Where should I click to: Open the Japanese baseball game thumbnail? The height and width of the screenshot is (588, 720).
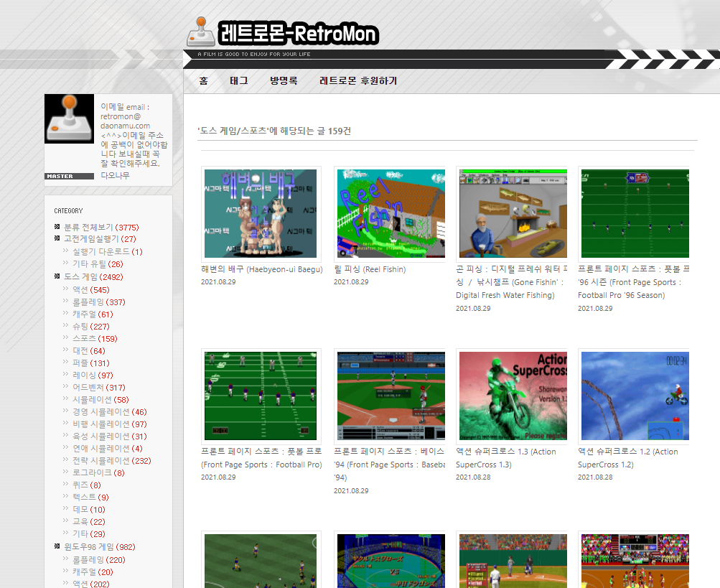pos(390,559)
